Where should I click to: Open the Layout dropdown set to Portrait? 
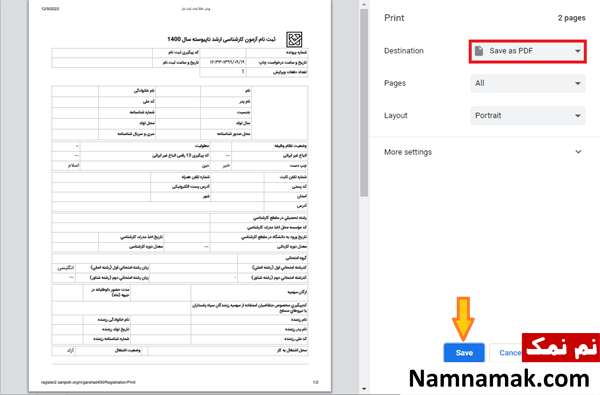[x=528, y=115]
